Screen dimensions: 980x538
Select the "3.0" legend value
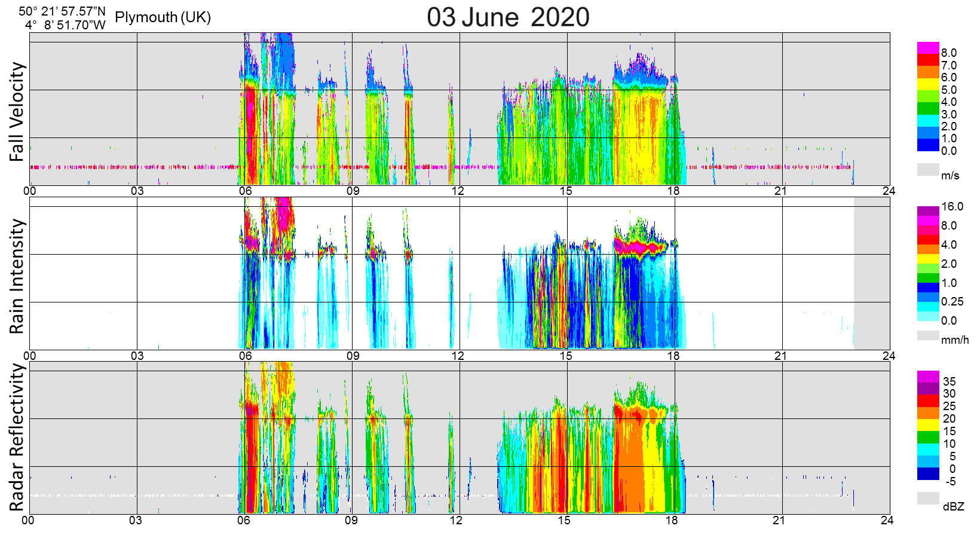point(949,114)
